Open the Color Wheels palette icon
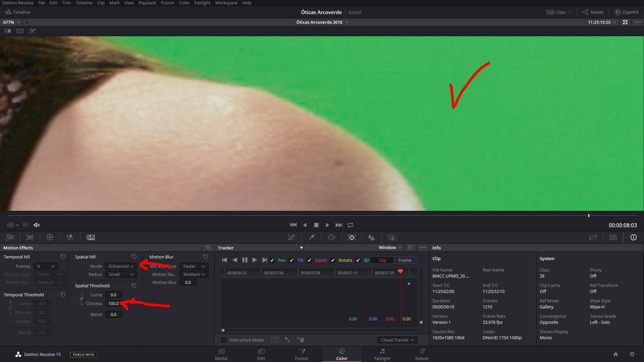The width and height of the screenshot is (644, 362). pos(50,237)
